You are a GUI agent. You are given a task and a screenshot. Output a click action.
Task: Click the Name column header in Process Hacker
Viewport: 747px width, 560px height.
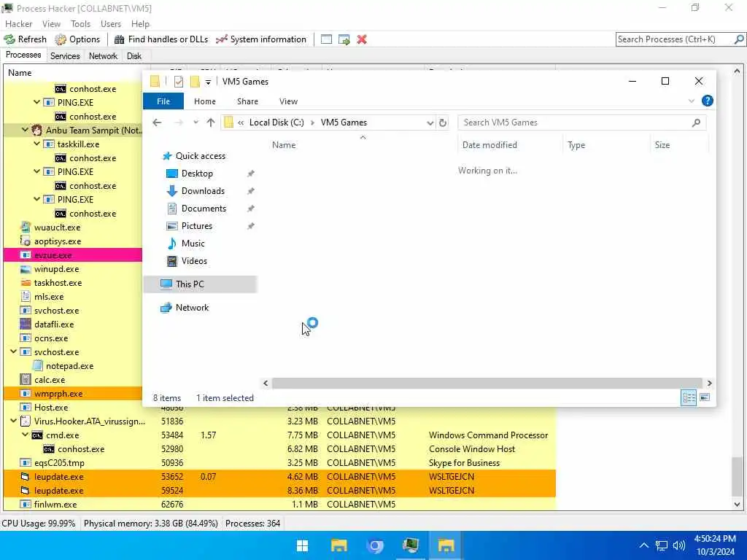(x=20, y=73)
